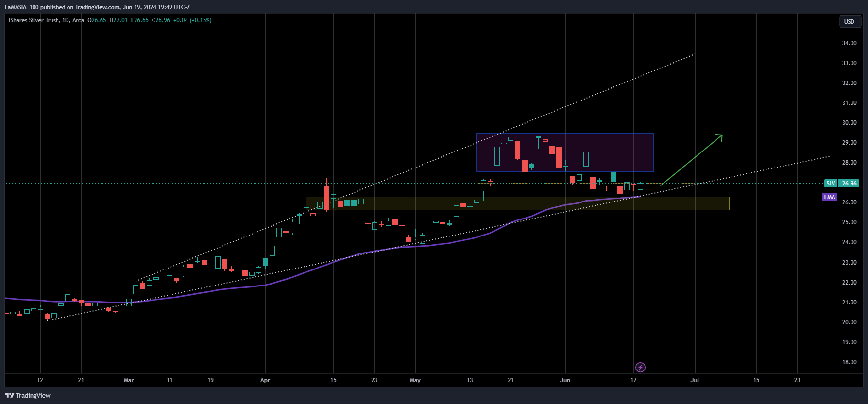Click the 18.00 price axis label
The height and width of the screenshot is (404, 868).
click(x=849, y=362)
